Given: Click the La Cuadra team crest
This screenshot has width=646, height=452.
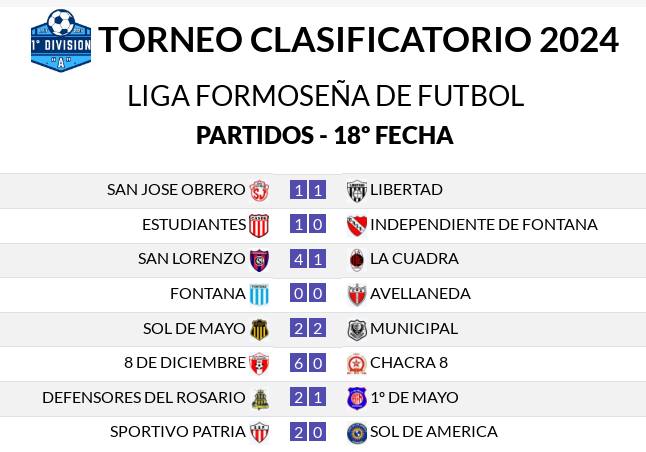Looking at the screenshot, I should coord(356,260).
